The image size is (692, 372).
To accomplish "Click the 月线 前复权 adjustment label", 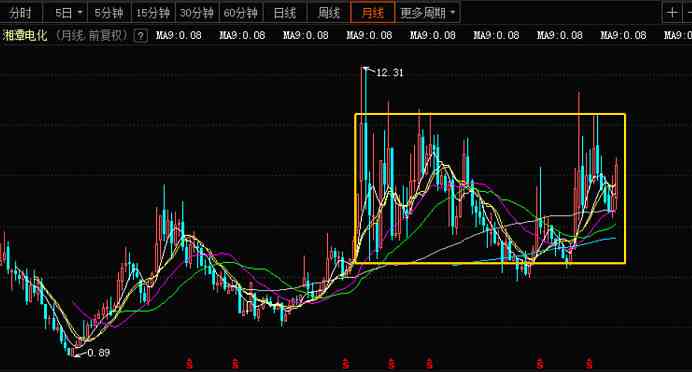I will [x=91, y=35].
